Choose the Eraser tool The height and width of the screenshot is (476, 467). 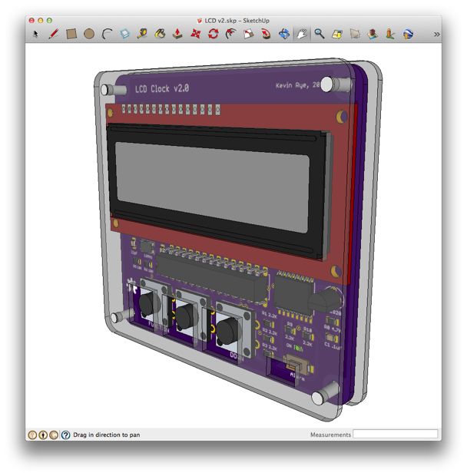point(124,34)
